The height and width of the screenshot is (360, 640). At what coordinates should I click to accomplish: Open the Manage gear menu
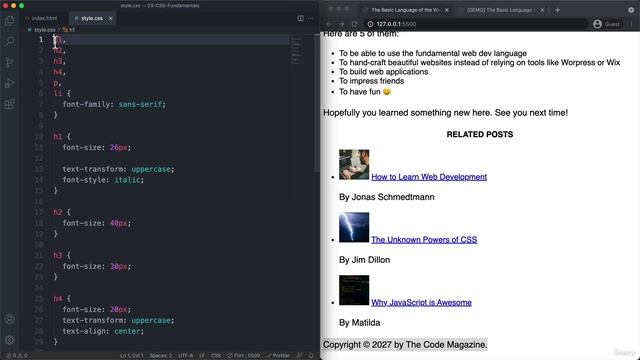click(9, 340)
